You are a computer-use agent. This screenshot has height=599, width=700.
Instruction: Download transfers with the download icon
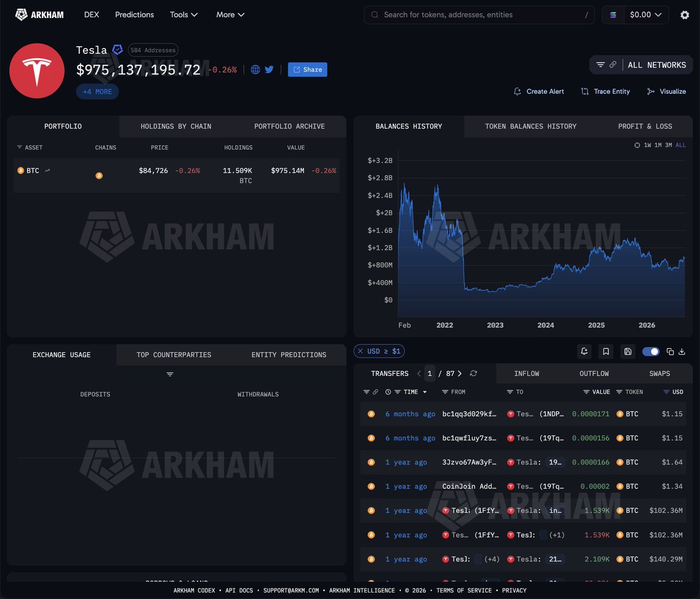point(681,351)
